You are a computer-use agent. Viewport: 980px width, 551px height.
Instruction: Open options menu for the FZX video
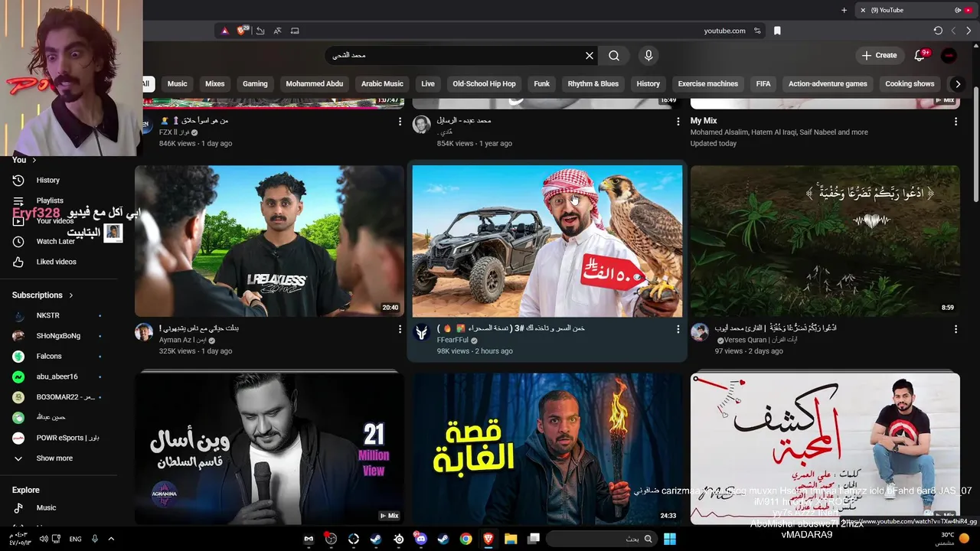coord(400,121)
